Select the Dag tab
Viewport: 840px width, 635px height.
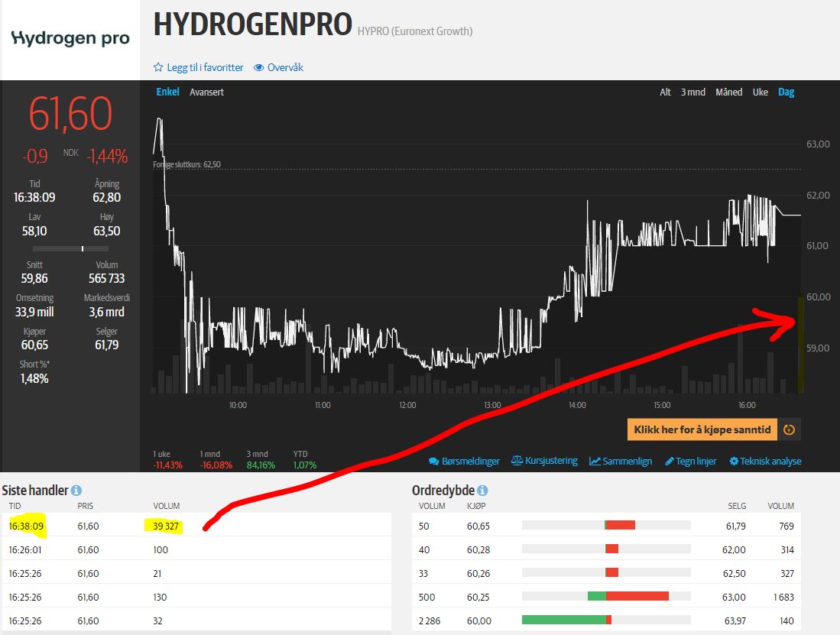786,92
